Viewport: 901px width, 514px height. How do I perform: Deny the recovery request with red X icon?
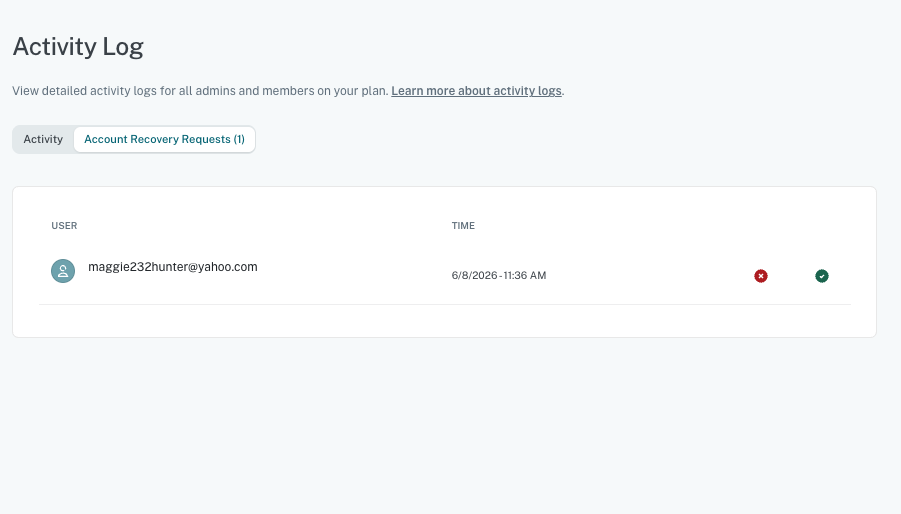click(x=761, y=276)
